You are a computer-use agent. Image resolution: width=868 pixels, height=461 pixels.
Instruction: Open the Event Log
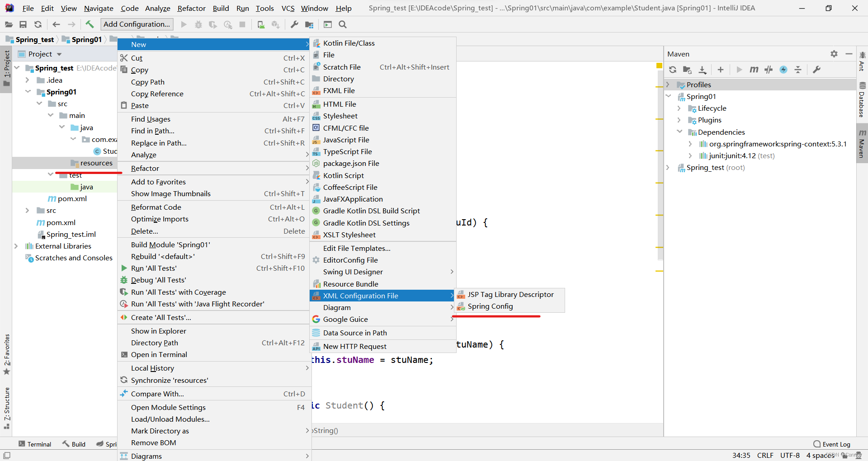(x=832, y=444)
